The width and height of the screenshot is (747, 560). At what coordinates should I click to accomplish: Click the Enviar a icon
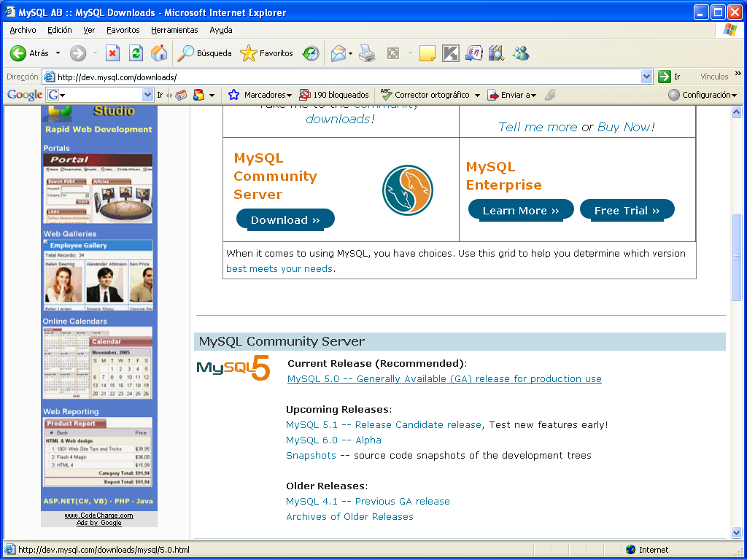pyautogui.click(x=493, y=95)
